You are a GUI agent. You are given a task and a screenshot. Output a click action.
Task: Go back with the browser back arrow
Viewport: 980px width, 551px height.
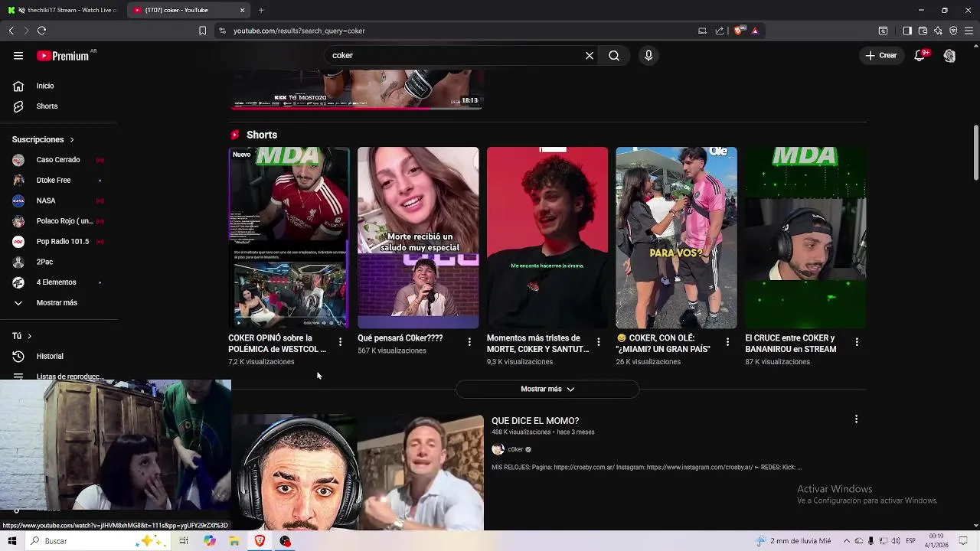[11, 31]
